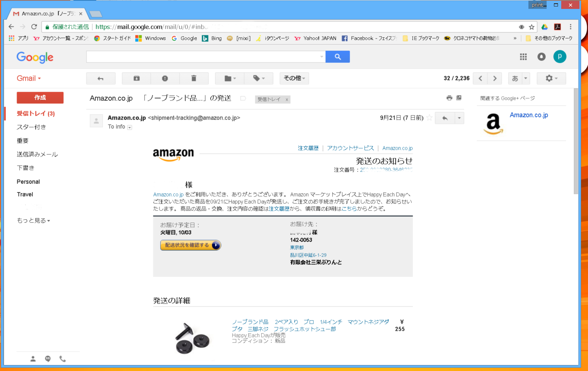
Task: Star this Amazon email
Action: point(429,118)
